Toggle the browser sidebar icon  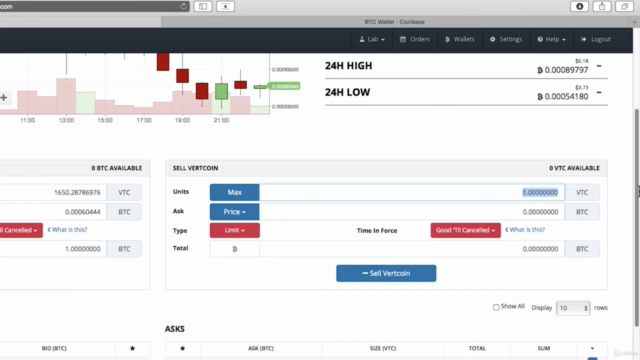tap(203, 6)
